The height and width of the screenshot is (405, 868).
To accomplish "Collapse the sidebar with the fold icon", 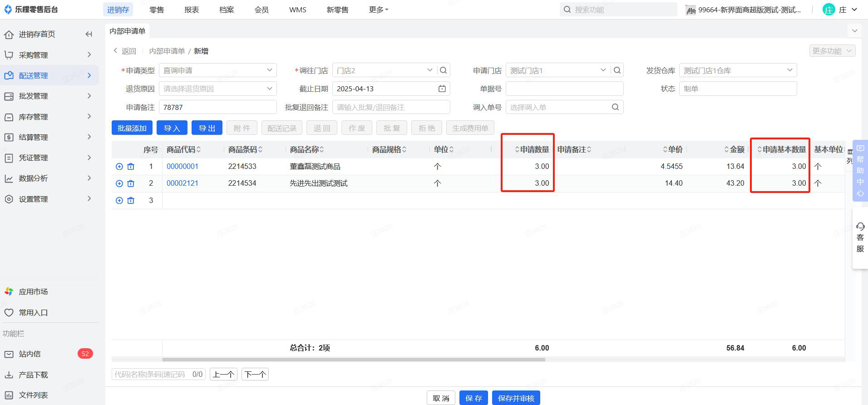I will click(x=89, y=34).
